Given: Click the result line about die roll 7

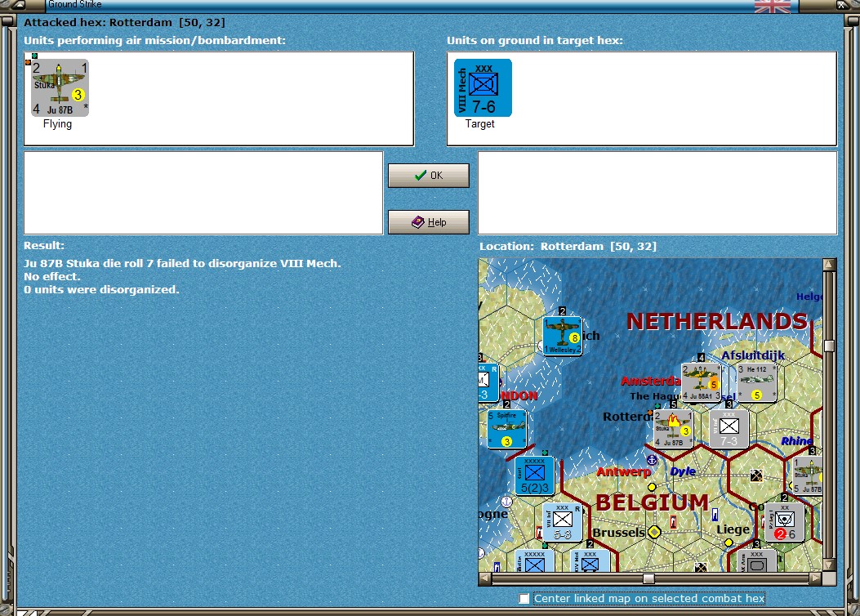Looking at the screenshot, I should [x=182, y=263].
